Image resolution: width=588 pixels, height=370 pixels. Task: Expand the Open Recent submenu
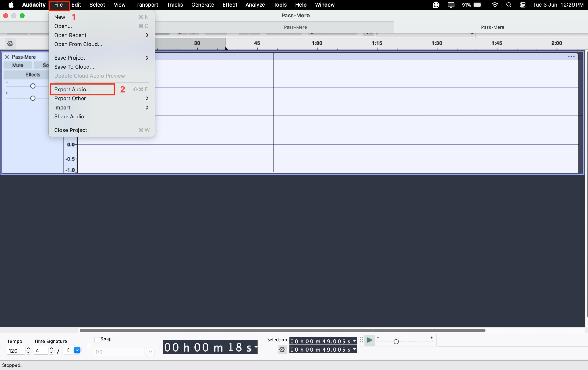[x=101, y=35]
